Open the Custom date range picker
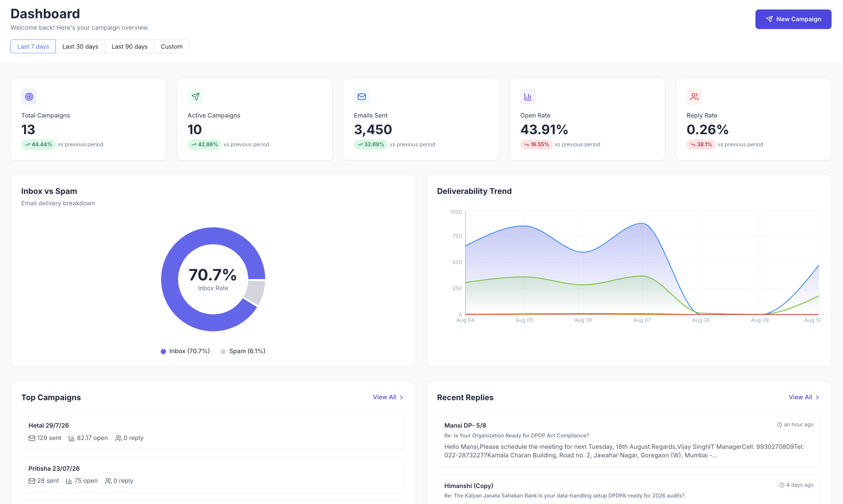Screen dimensions: 843x504 coord(172,47)
